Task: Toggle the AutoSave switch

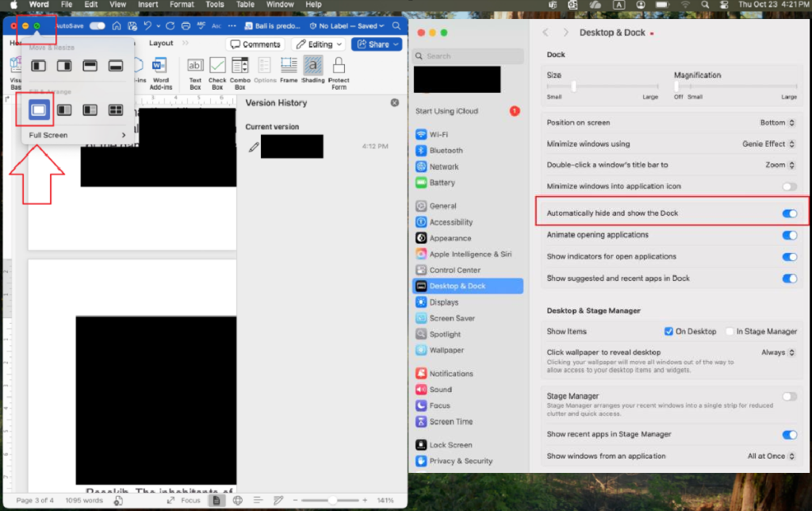Action: pyautogui.click(x=97, y=26)
